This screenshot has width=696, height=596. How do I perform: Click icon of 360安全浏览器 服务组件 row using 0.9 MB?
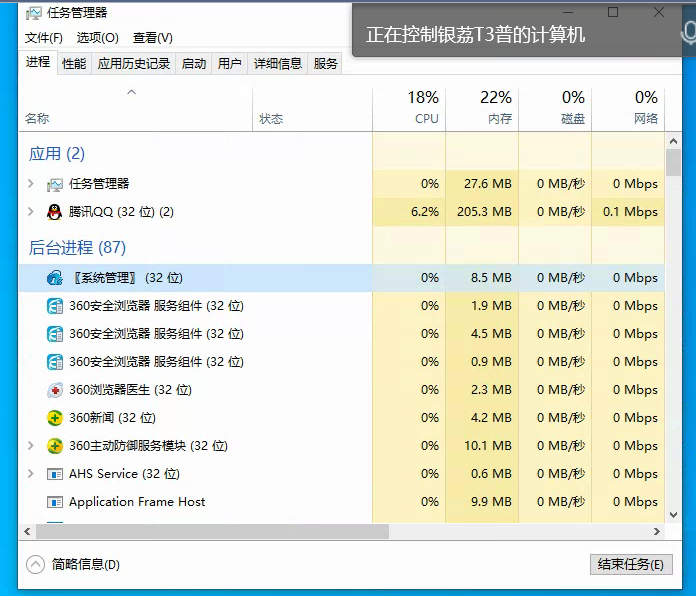(55, 362)
